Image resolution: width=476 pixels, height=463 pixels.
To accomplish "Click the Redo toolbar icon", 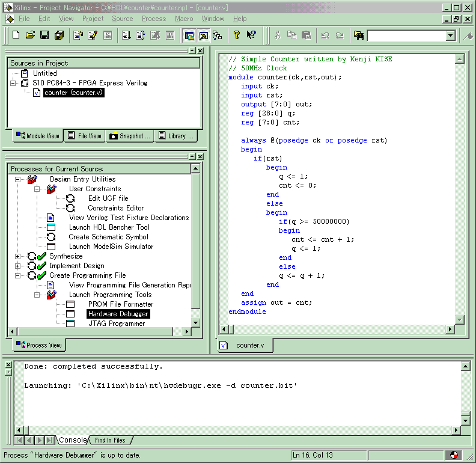I will [340, 35].
